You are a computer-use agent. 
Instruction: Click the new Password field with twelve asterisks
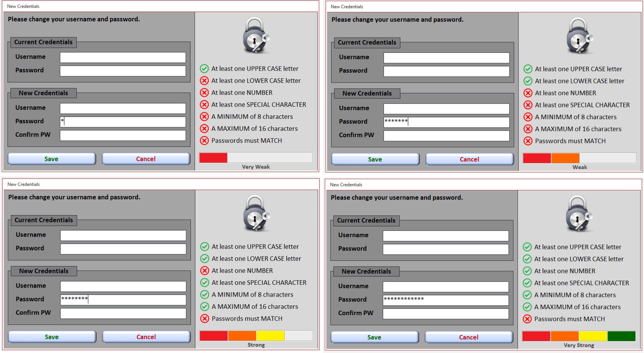(x=446, y=300)
